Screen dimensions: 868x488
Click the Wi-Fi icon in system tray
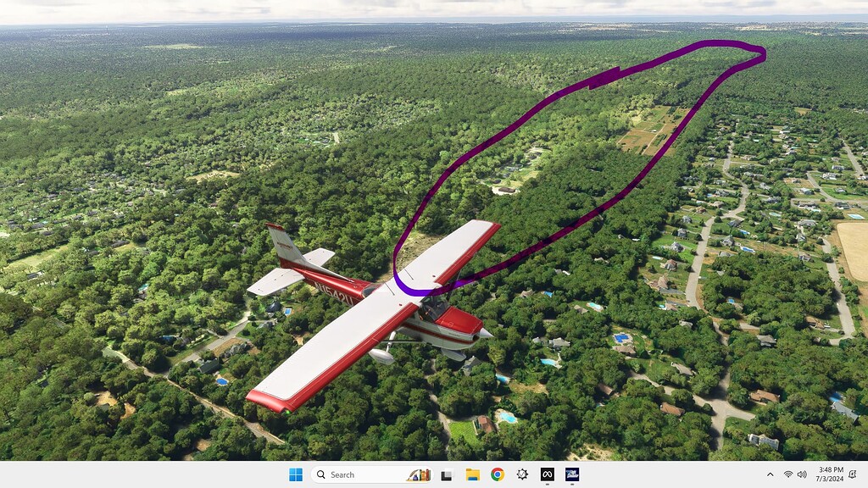[788, 475]
